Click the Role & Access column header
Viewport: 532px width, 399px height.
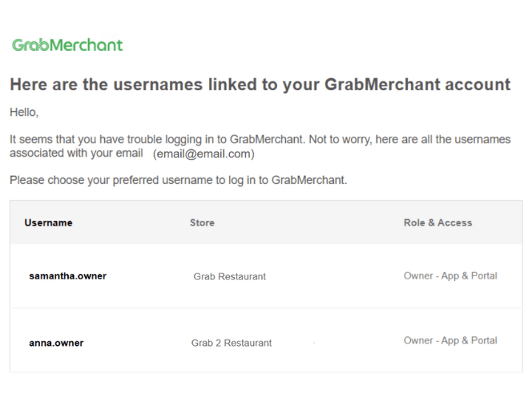(437, 222)
